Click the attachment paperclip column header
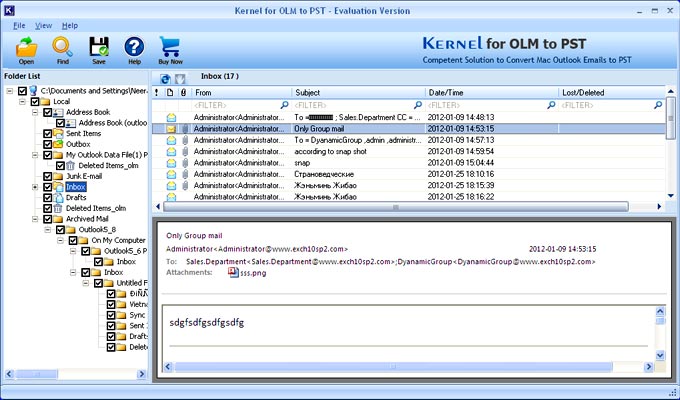The image size is (680, 400). click(183, 92)
